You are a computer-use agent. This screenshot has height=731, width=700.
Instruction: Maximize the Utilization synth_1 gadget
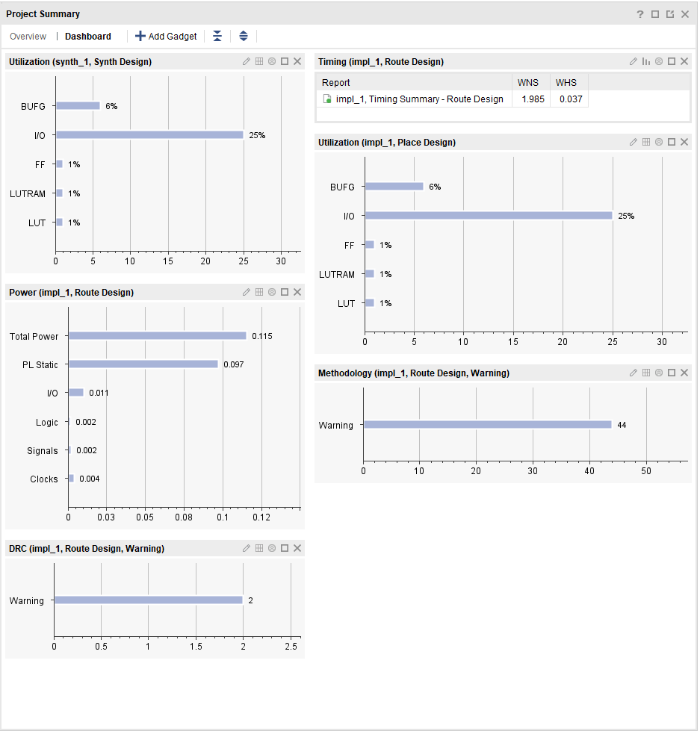[x=285, y=61]
